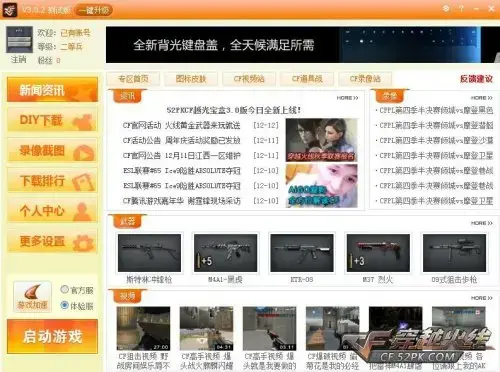Open headline 52PKCF 3.0版今日全新上线

234,110
